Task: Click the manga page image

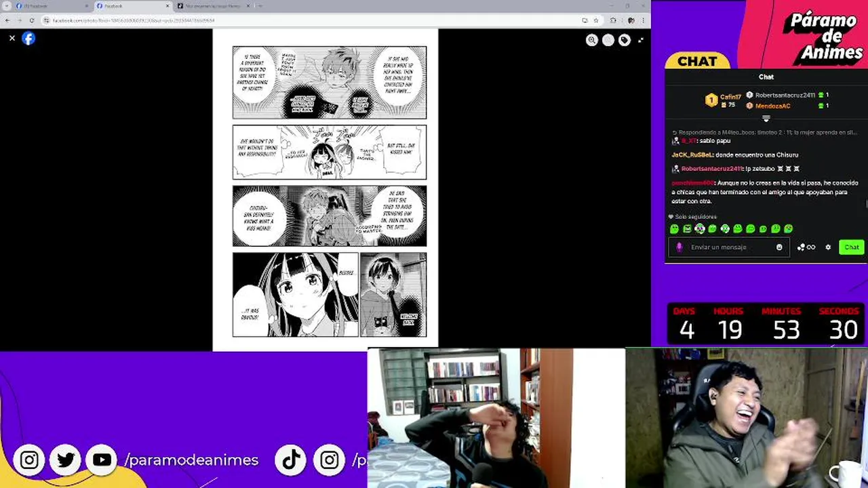Action: (x=325, y=190)
